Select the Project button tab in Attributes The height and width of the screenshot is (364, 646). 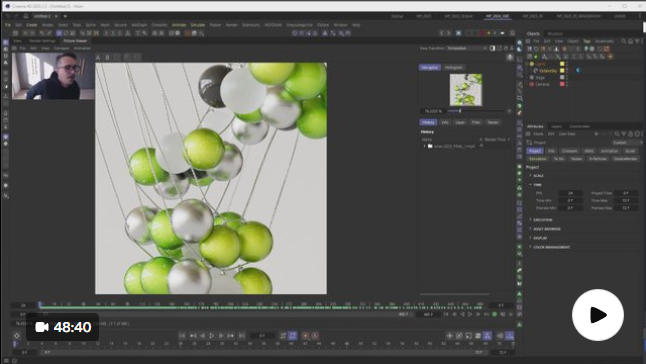[535, 151]
